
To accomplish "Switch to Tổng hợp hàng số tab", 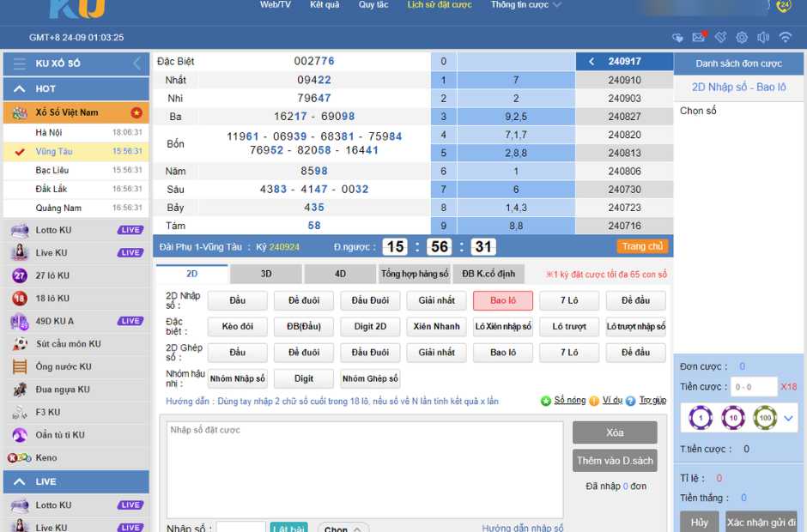I will click(415, 274).
